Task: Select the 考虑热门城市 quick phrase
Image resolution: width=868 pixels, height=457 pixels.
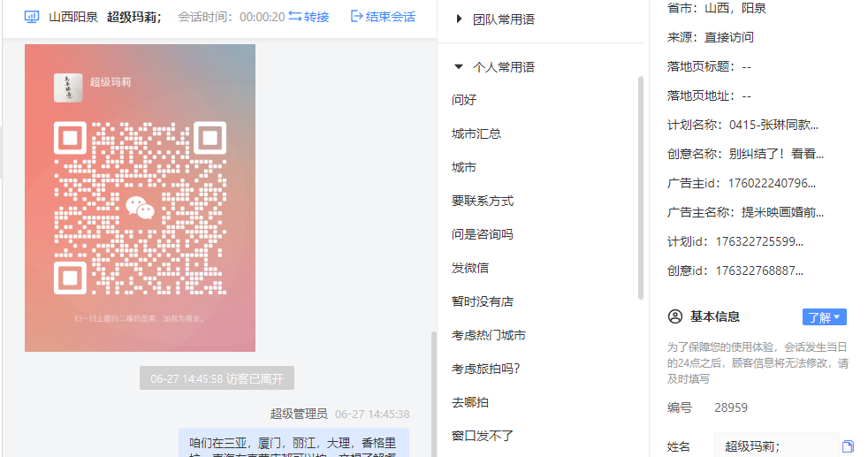Action: pos(489,335)
